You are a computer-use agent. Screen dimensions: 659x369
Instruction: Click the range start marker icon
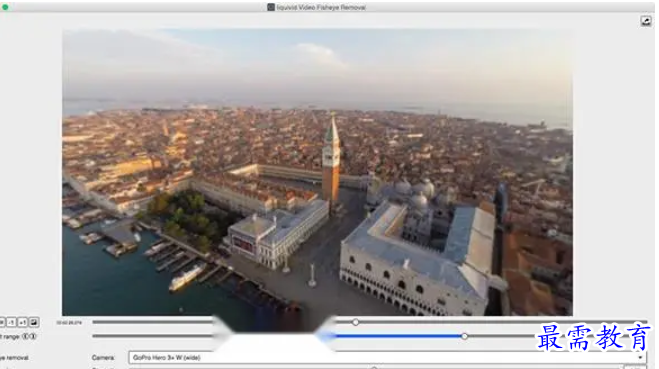coord(25,336)
